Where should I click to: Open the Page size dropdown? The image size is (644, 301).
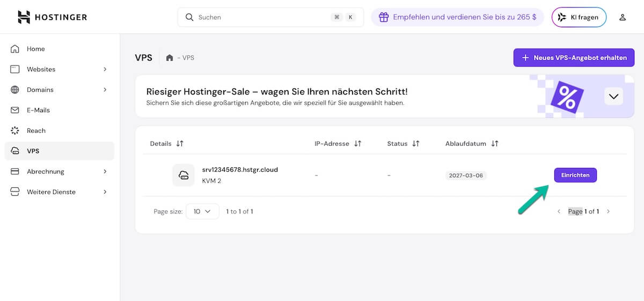coord(202,211)
